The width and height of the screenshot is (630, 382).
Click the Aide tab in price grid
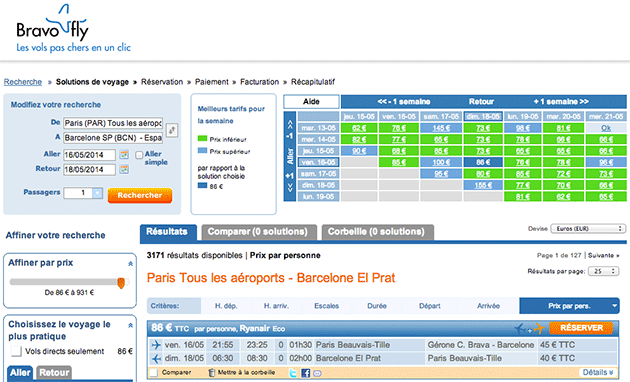tap(311, 102)
